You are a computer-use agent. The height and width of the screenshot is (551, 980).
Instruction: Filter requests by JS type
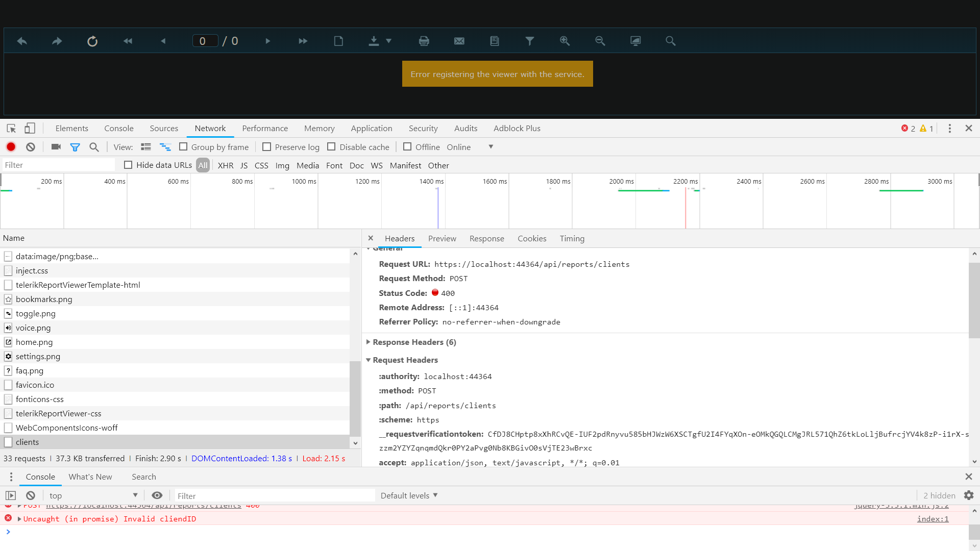click(x=244, y=165)
